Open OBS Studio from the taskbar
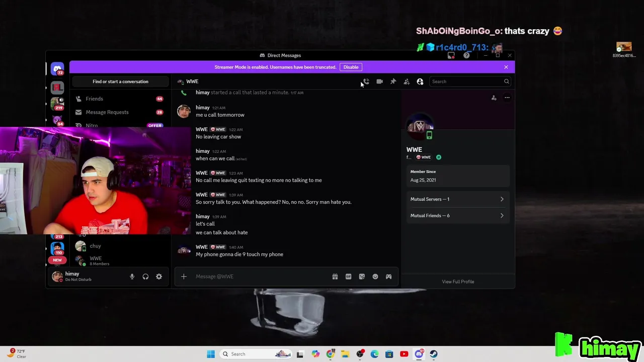The height and width of the screenshot is (362, 644). (x=360, y=354)
